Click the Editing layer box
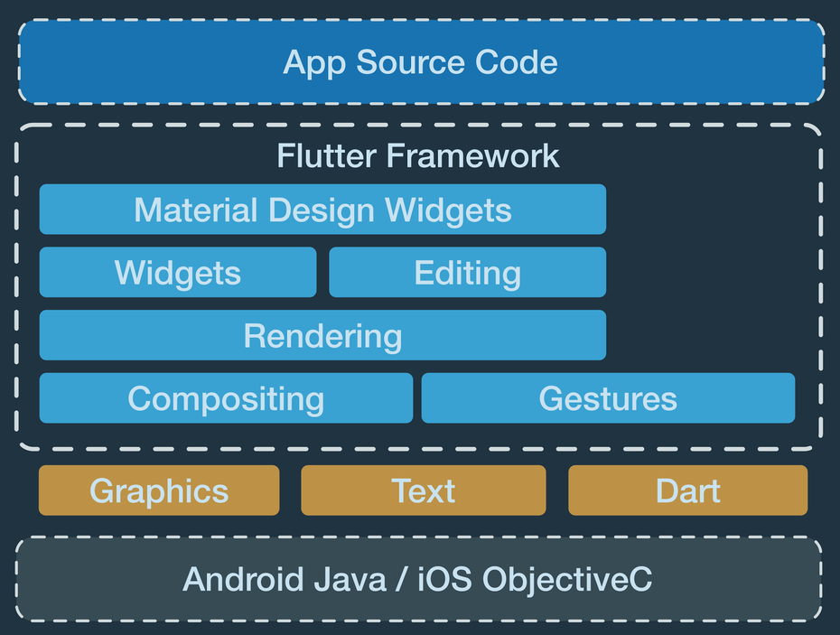 (467, 272)
